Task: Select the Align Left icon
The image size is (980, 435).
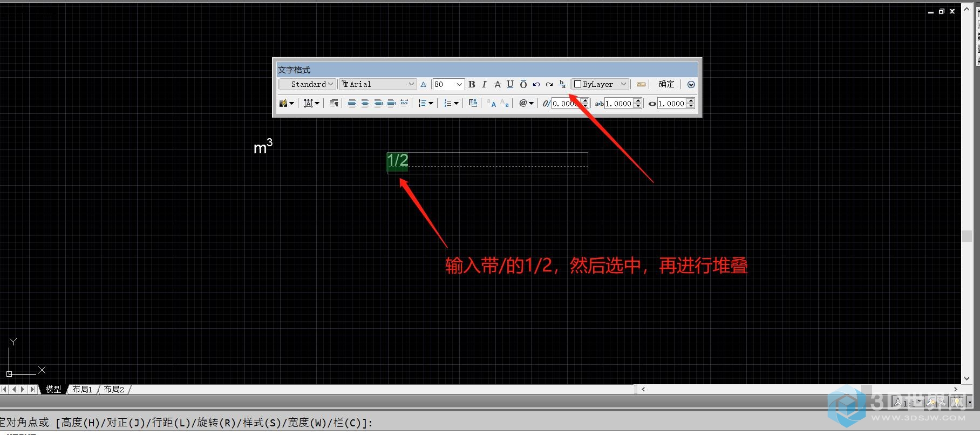Action: [x=352, y=103]
